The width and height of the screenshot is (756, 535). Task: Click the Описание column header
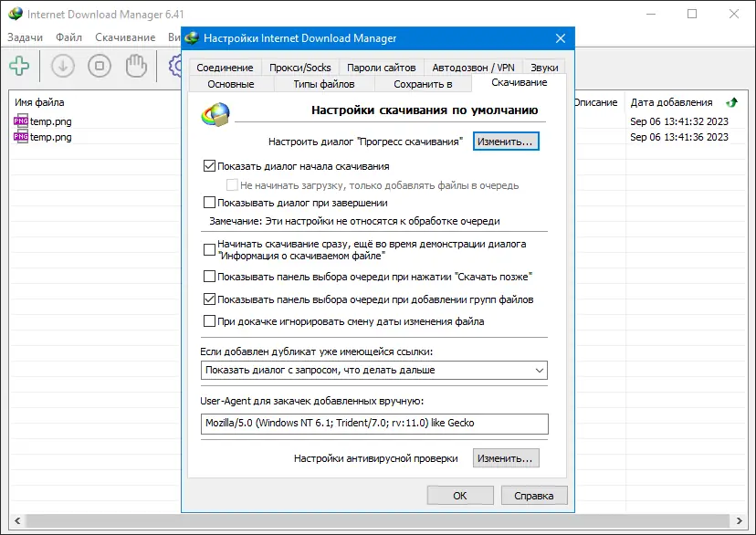(x=596, y=102)
